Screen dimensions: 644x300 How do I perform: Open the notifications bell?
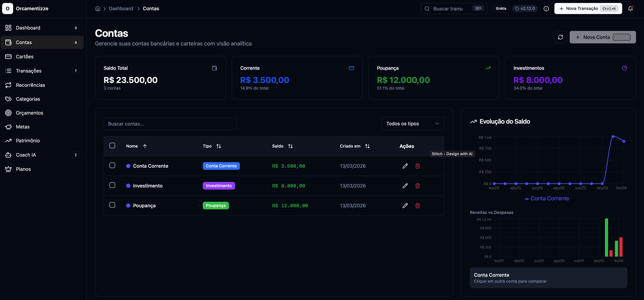630,9
